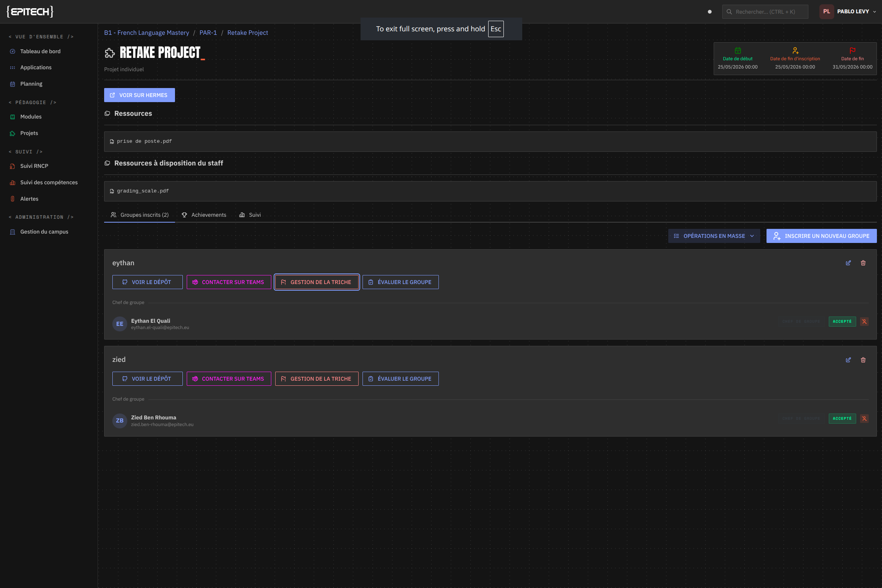
Task: Click the Suivi RNCP icon
Action: [13, 166]
